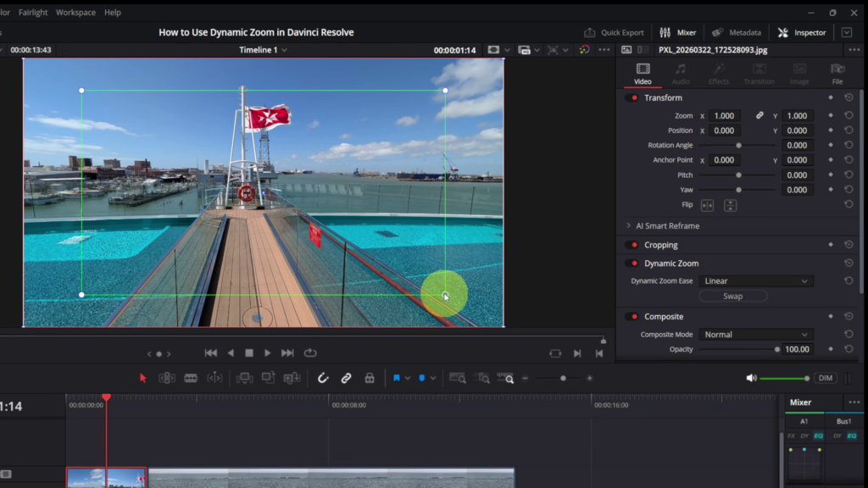Play timeline in reverse
The width and height of the screenshot is (868, 488).
click(x=231, y=353)
